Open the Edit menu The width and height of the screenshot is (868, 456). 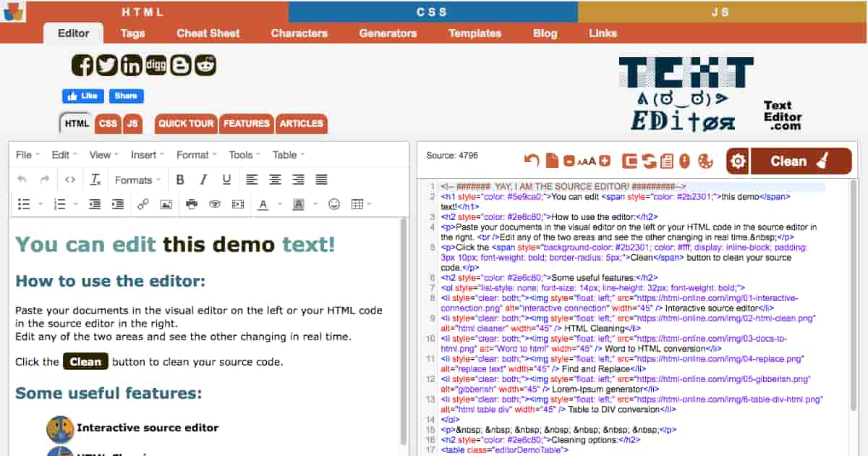coord(64,154)
